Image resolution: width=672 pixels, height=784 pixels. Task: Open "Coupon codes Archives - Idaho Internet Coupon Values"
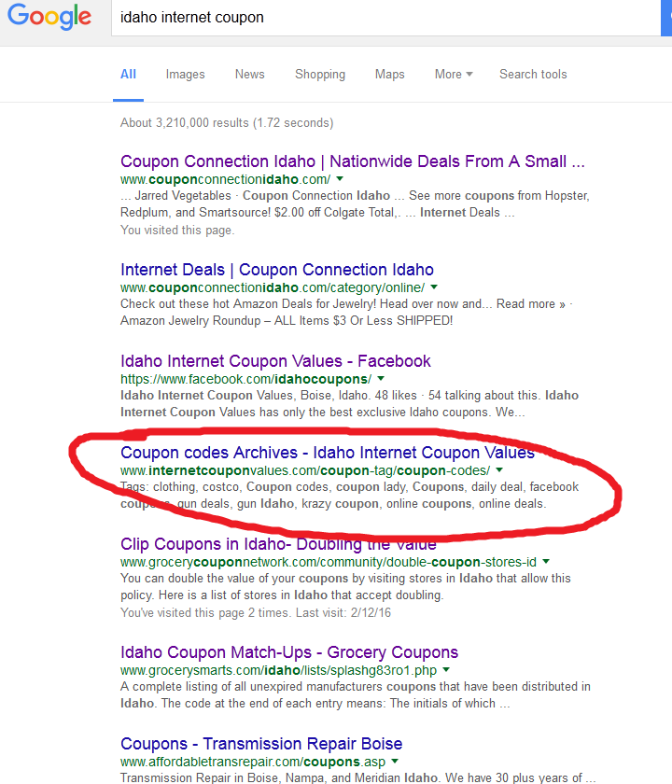[x=328, y=453]
